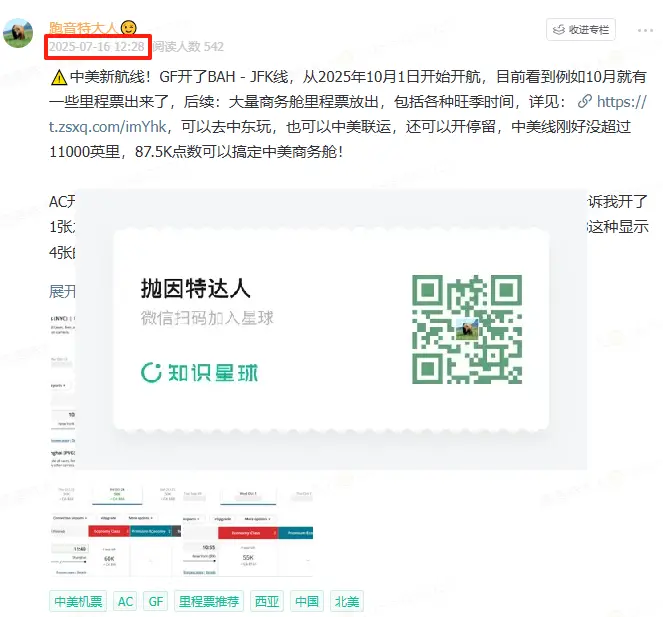Select the 中国 tag

tap(307, 601)
